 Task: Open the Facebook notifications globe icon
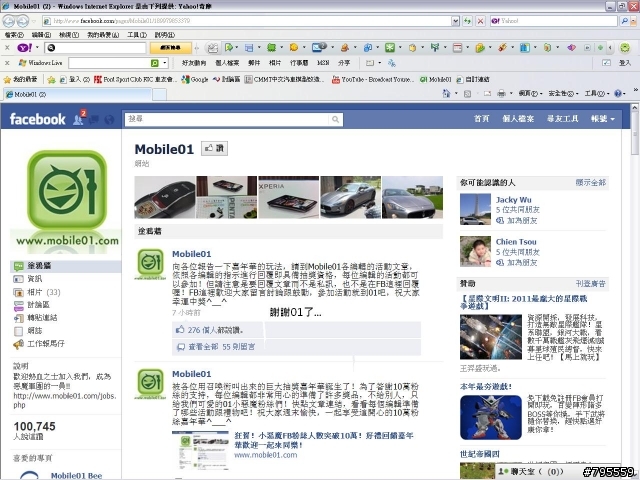coord(109,119)
